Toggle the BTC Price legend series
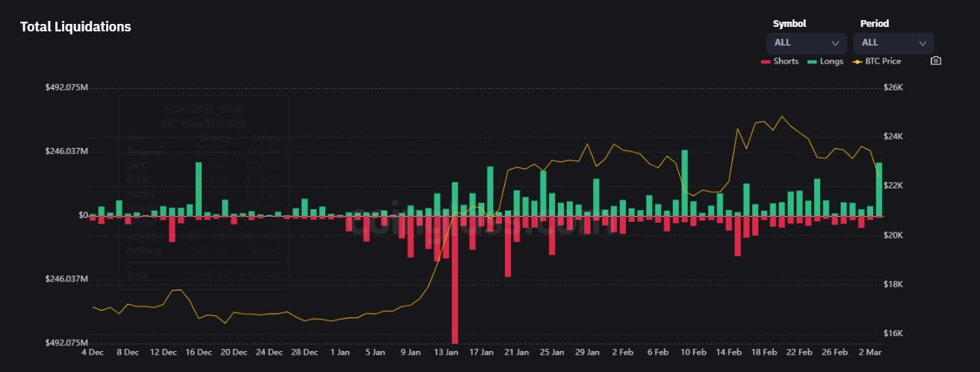980x372 pixels. (x=877, y=61)
